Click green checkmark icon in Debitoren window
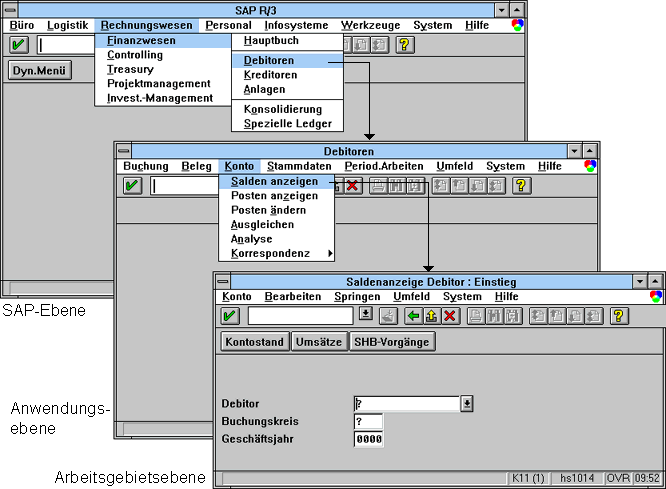Viewport: 666px width, 489px height. [x=132, y=186]
